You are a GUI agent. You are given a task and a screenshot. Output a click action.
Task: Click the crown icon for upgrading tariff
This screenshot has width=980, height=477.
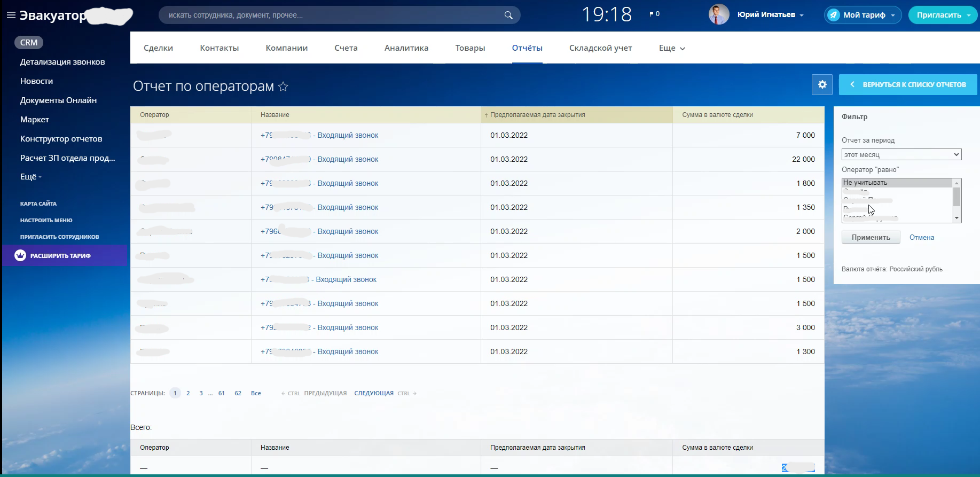coord(20,255)
